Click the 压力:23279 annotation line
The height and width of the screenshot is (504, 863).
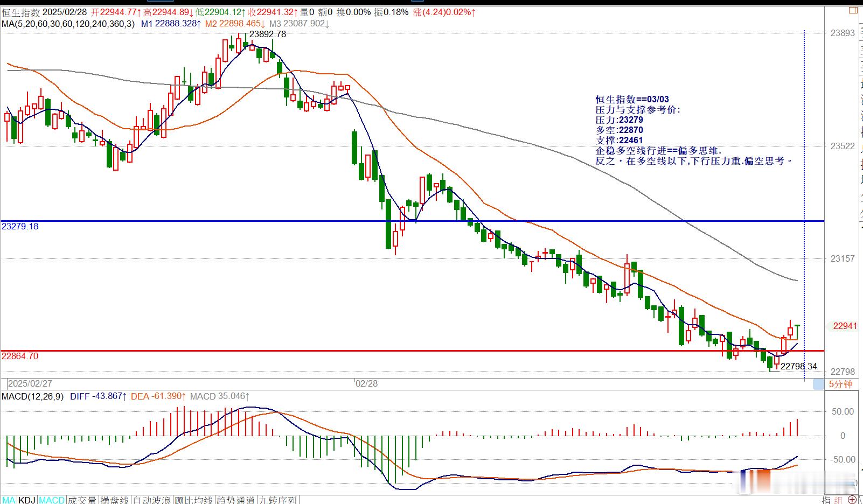[619, 120]
